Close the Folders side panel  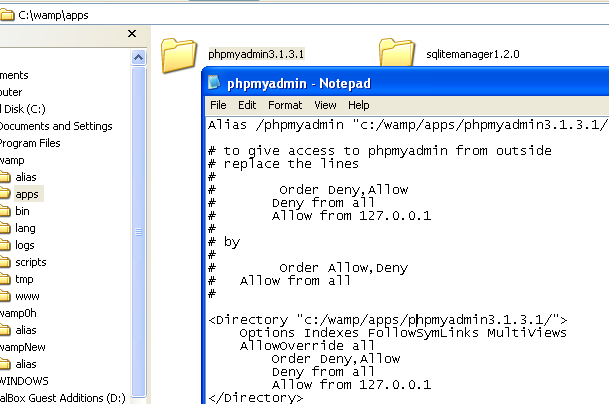tap(132, 34)
